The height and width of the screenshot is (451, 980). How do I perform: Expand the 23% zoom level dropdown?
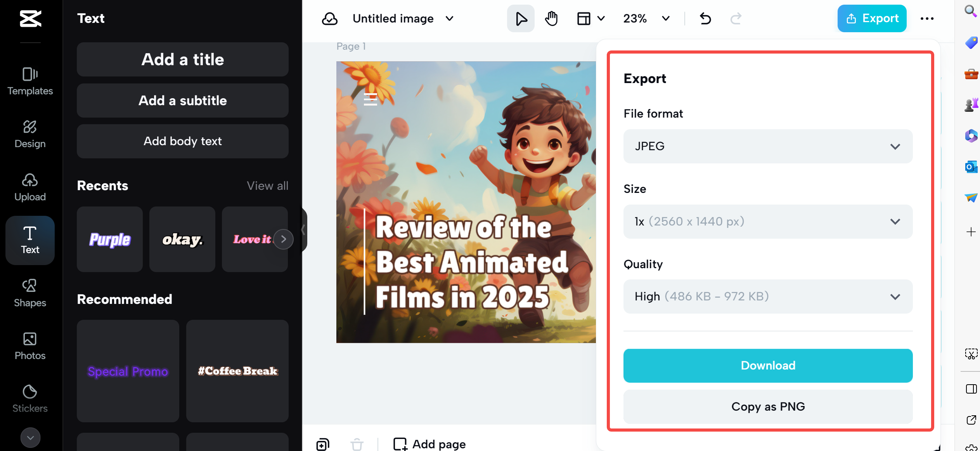[646, 18]
